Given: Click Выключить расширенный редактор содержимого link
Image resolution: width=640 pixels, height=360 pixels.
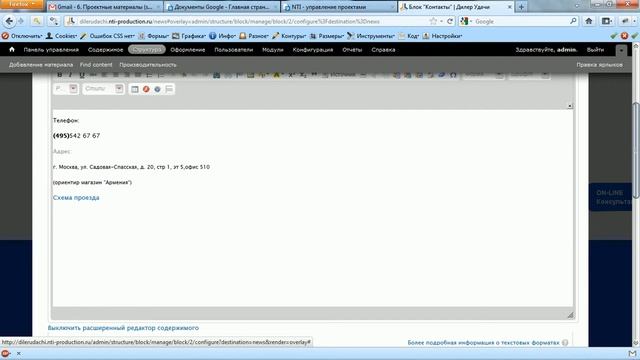Looking at the screenshot, I should click(x=123, y=328).
